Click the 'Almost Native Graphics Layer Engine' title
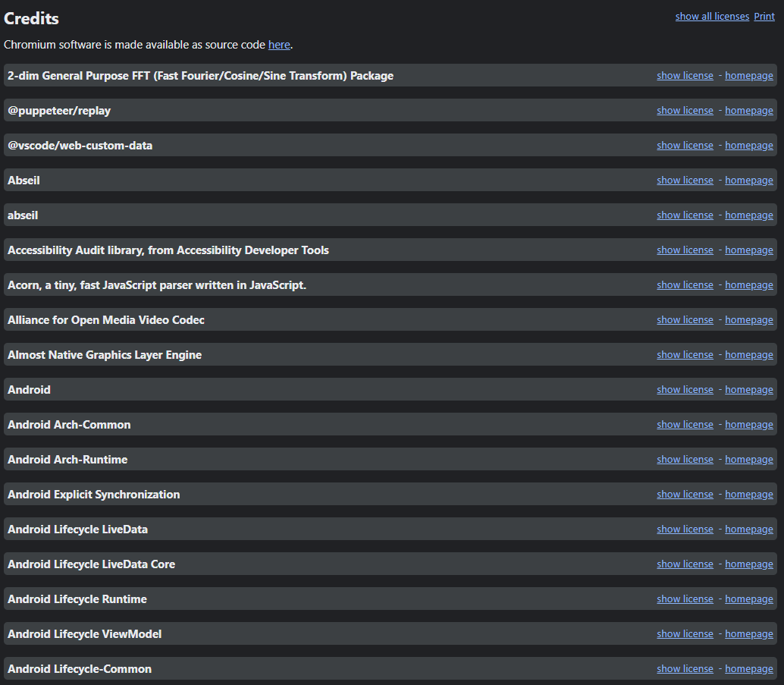784x685 pixels. 105,355
